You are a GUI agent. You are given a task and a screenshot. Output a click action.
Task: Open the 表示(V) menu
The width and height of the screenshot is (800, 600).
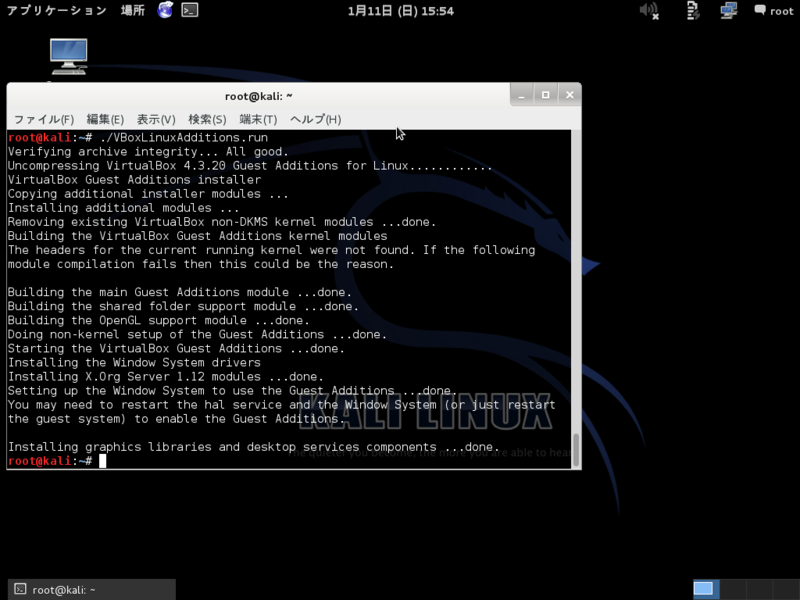156,119
